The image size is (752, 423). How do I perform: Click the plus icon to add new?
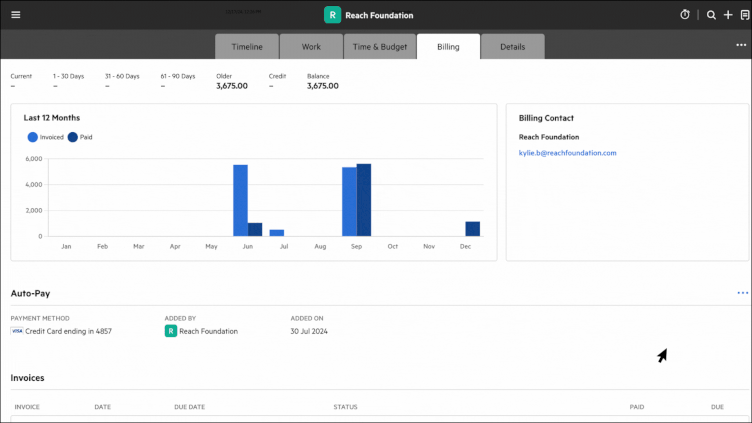[x=728, y=15]
